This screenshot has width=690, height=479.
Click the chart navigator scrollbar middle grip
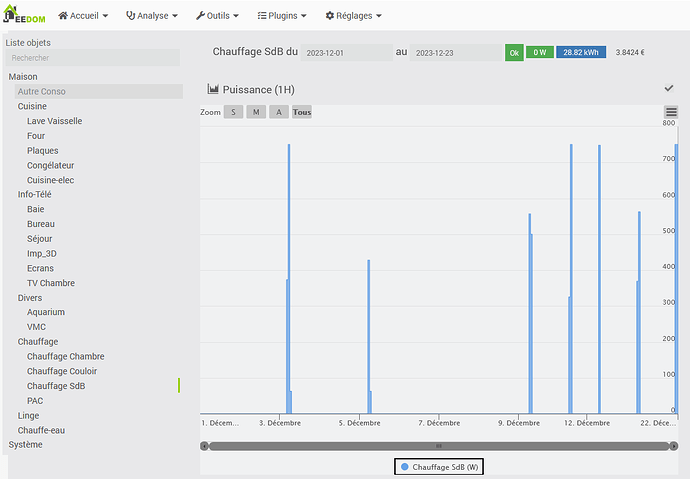click(x=439, y=446)
